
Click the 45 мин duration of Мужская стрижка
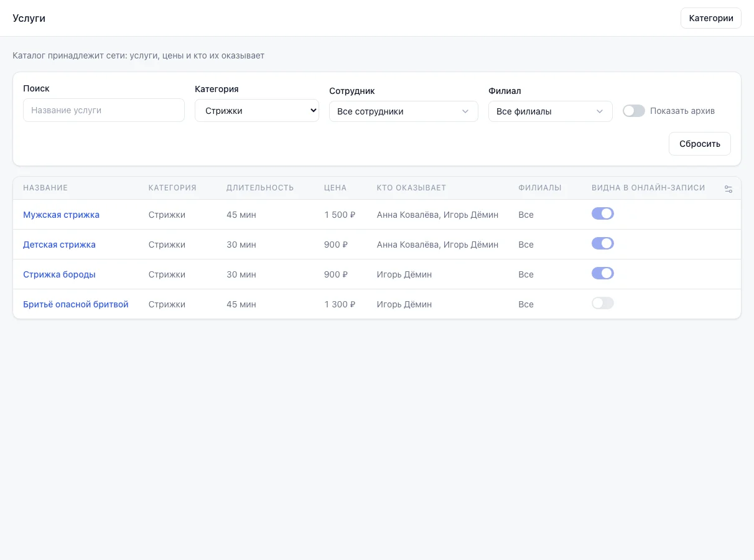pos(241,215)
